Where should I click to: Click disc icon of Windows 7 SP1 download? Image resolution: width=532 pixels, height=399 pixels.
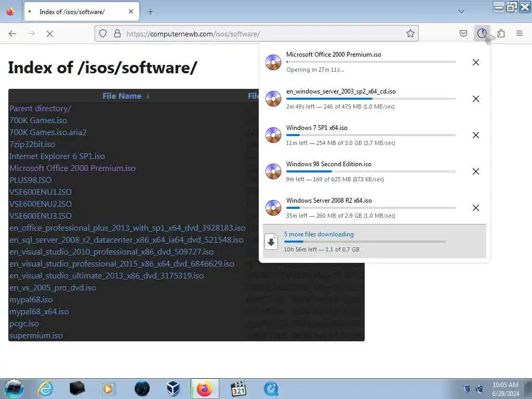pos(273,135)
